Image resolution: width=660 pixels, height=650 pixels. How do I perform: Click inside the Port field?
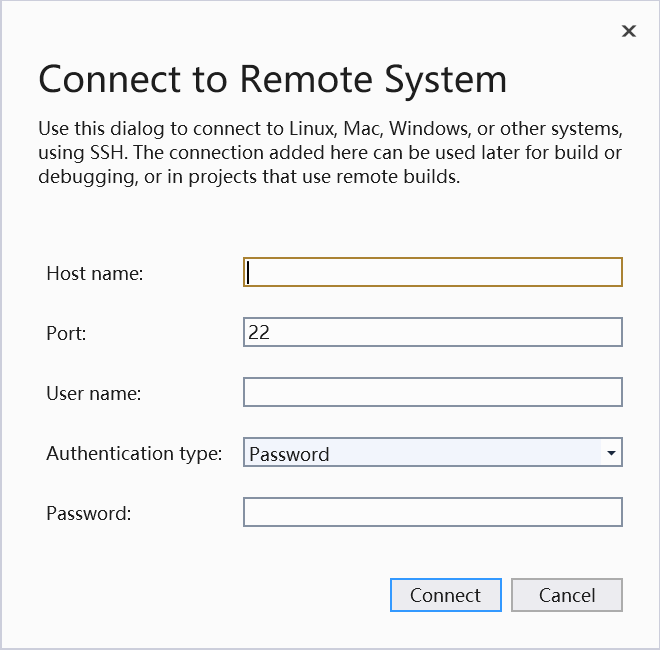coord(433,332)
